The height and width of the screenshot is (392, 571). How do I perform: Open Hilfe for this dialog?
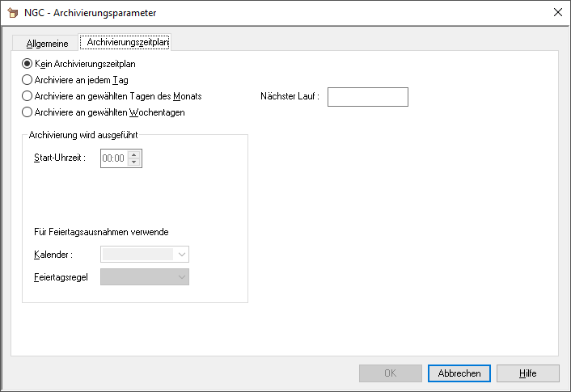pos(528,373)
